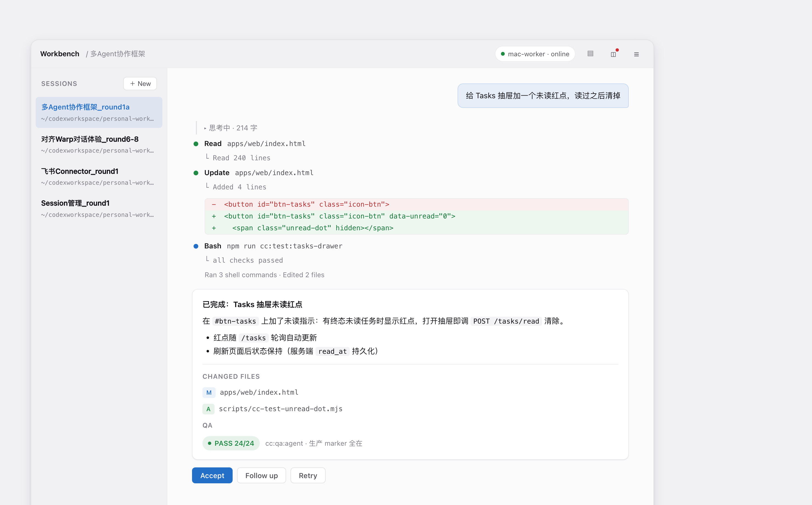Click the Retry button

308,476
